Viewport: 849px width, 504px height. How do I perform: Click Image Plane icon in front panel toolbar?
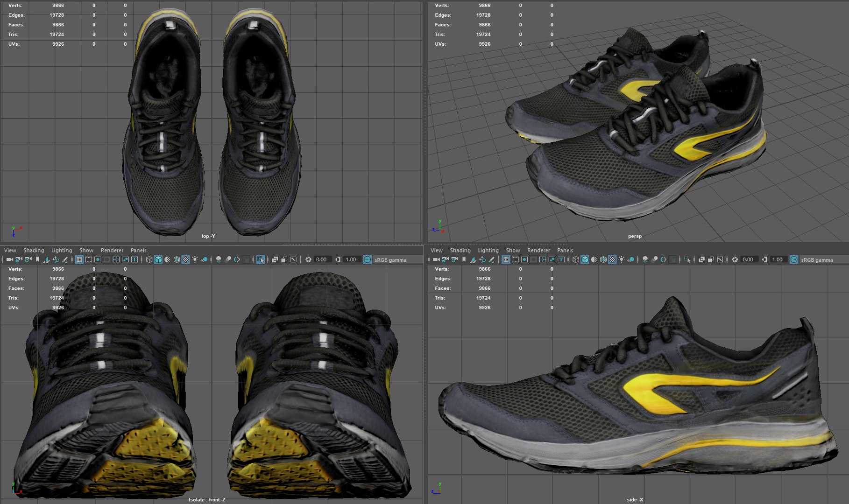click(x=47, y=259)
